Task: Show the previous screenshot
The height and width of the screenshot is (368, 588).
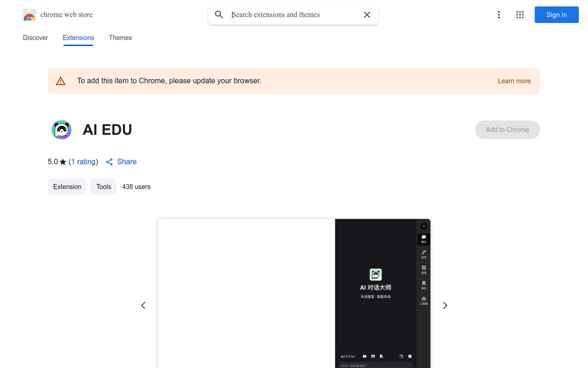Action: pos(143,305)
